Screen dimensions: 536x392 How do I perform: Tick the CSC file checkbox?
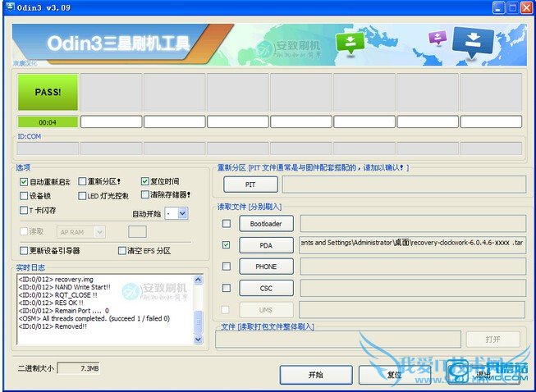coord(227,288)
